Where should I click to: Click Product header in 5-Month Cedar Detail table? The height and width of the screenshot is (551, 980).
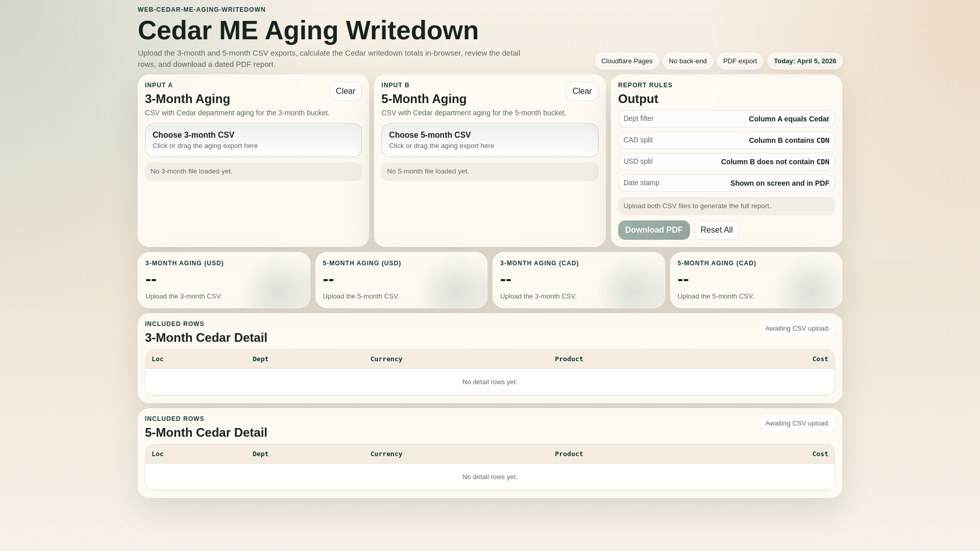click(x=569, y=454)
